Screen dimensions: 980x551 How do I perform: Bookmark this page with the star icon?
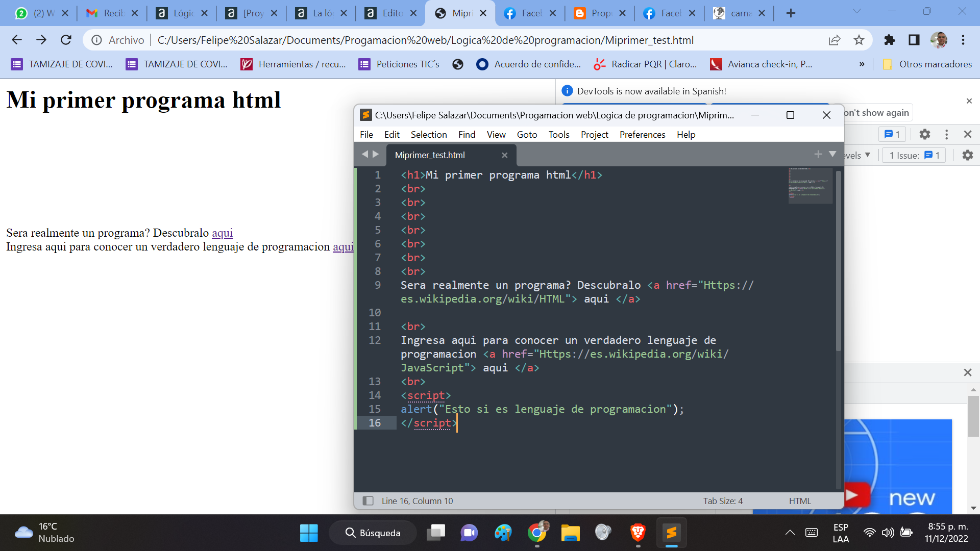[x=859, y=40]
